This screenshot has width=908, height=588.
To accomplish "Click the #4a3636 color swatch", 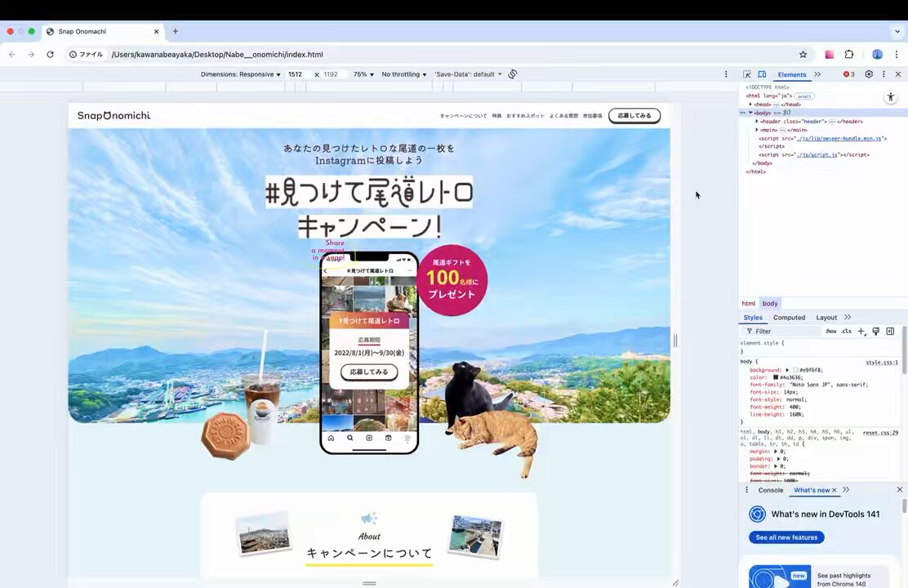I will pos(776,378).
